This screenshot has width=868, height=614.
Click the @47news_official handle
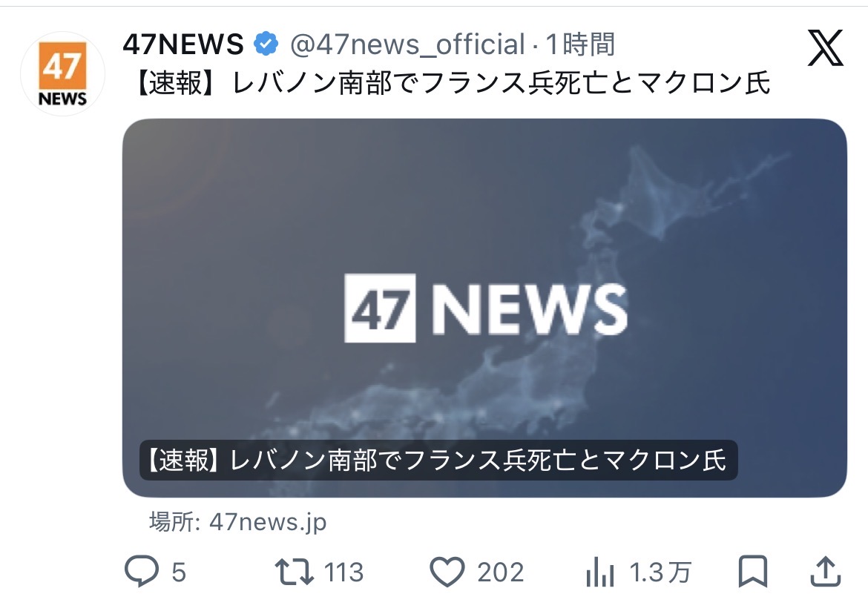tap(407, 44)
